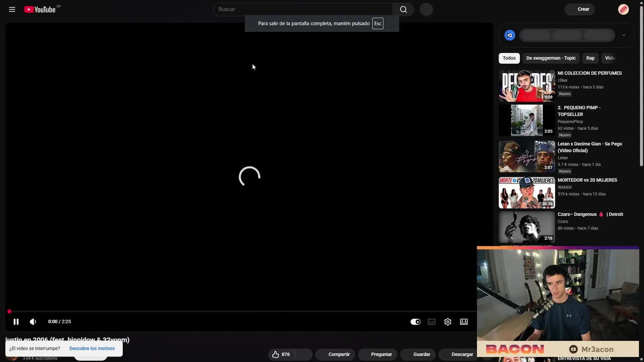This screenshot has height=362, width=644.
Task: Click the page vertical scrollbar
Action: pos(641,85)
